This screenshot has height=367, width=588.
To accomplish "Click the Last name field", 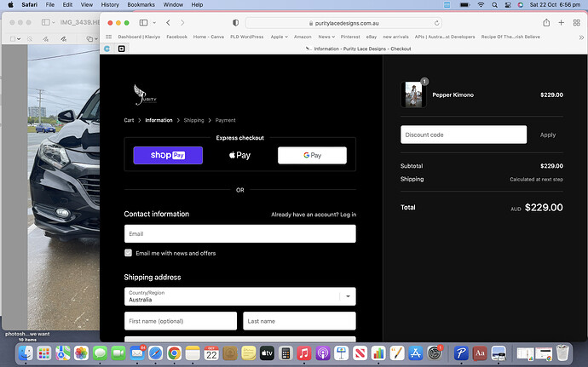I will click(299, 321).
